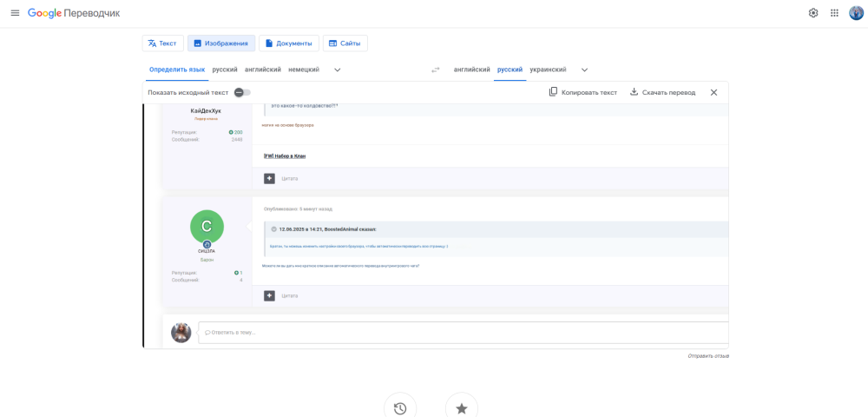The image size is (868, 417).
Task: Swap source and target languages
Action: coord(436,69)
